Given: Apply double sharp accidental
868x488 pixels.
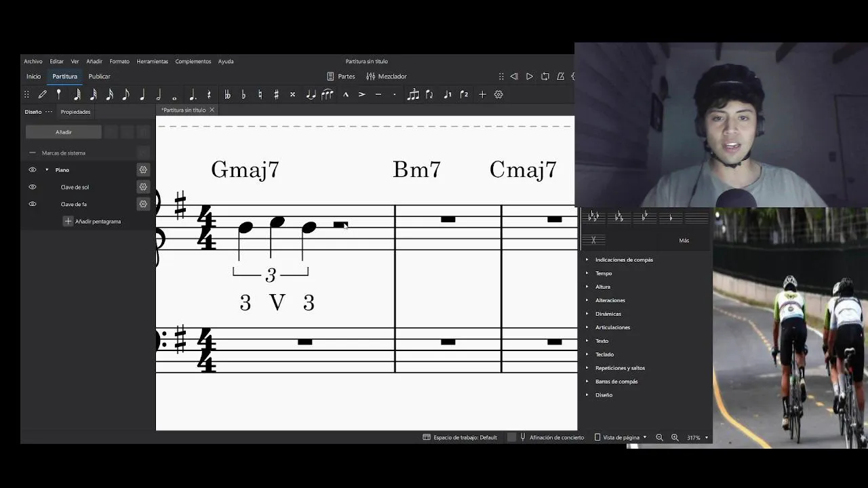Looking at the screenshot, I should click(292, 95).
